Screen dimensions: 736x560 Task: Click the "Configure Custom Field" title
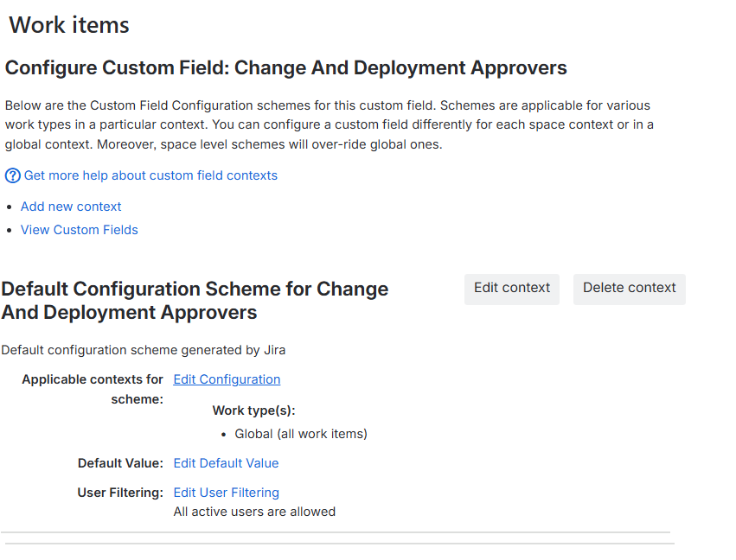286,67
